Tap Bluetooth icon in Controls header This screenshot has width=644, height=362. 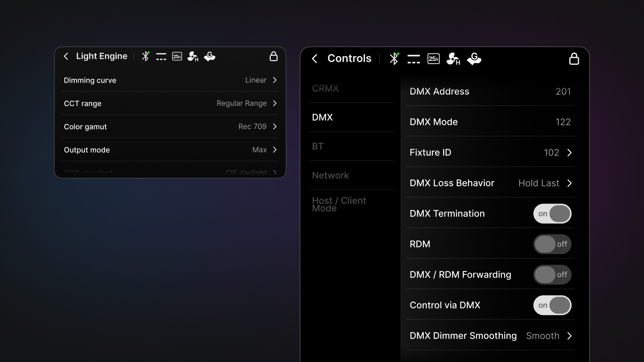[x=394, y=59]
